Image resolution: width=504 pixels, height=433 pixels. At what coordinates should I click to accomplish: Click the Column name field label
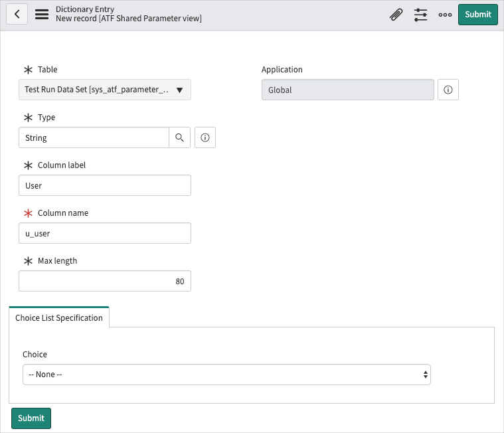(63, 213)
